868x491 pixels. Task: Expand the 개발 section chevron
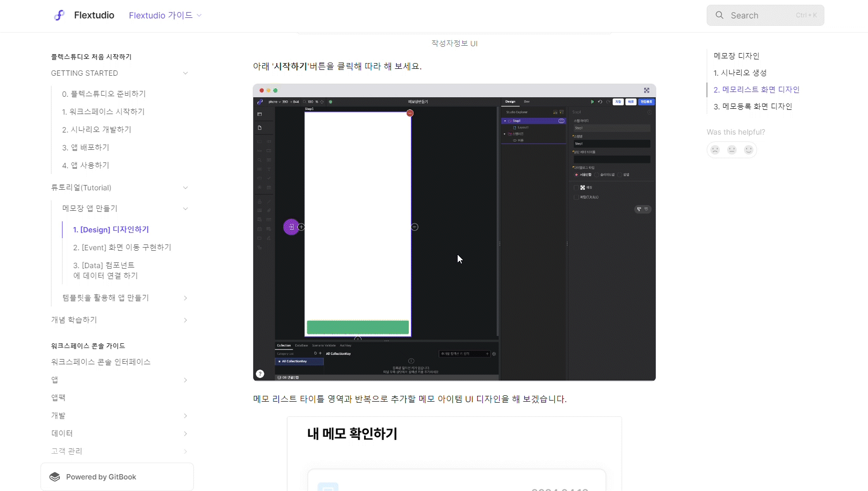[x=185, y=416]
